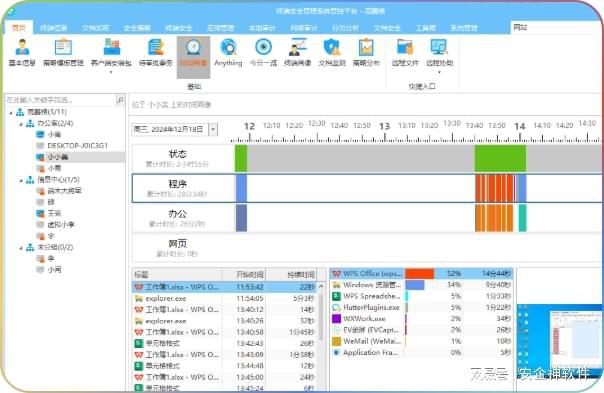Click the 客户端安装包 installer icon
The height and width of the screenshot is (393, 604).
111,47
